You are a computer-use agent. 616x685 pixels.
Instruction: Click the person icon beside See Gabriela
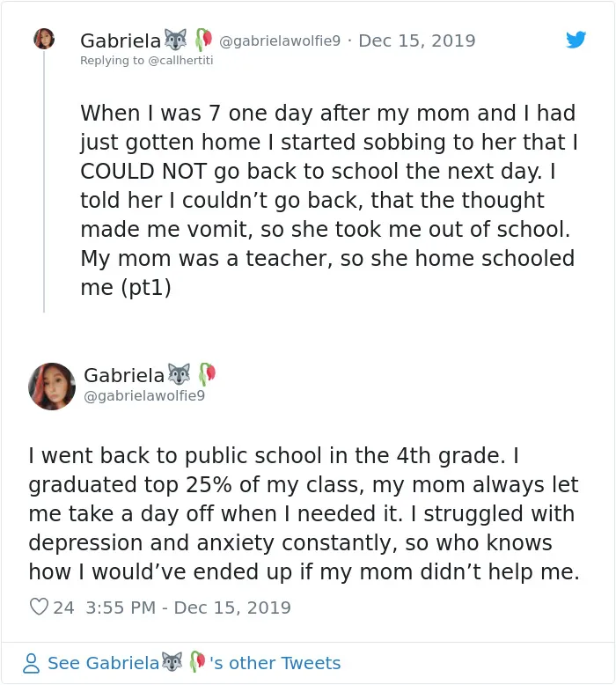[32, 663]
